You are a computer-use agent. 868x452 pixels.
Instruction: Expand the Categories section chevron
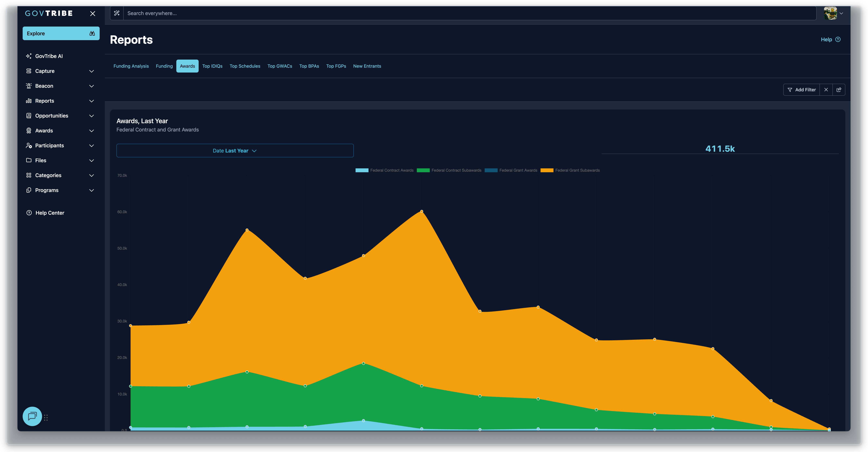[91, 175]
